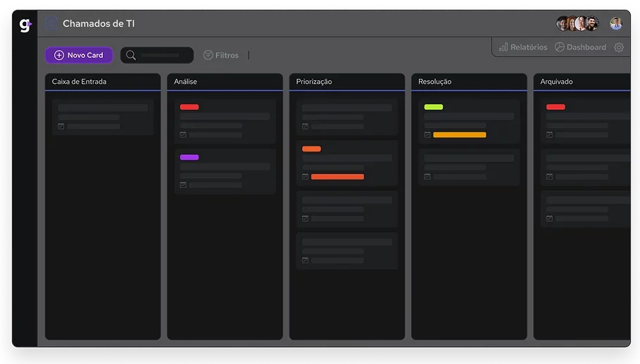Click the magnifying glass search icon
Viewport: 640px width, 364px height.
click(x=131, y=55)
